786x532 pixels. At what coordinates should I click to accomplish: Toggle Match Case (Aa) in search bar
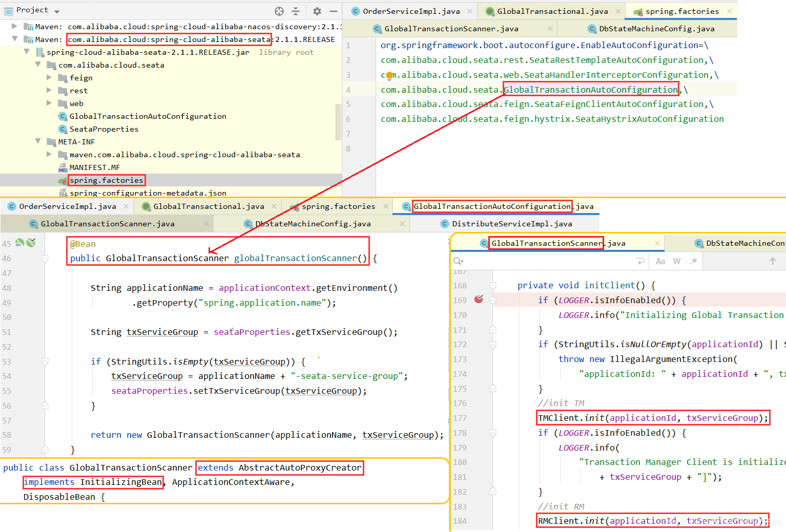point(660,261)
